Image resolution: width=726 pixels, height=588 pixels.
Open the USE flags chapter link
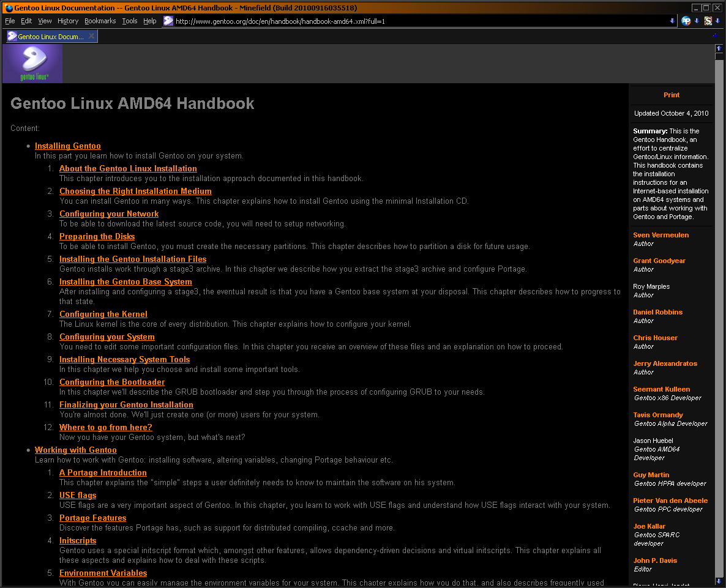[77, 495]
